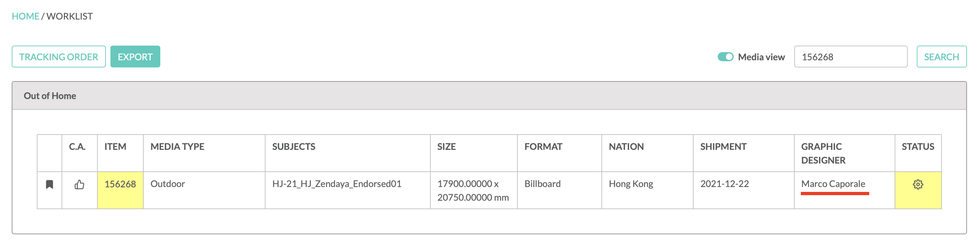Click the bookmark icon in the row
This screenshot has width=980, height=245.
point(50,184)
